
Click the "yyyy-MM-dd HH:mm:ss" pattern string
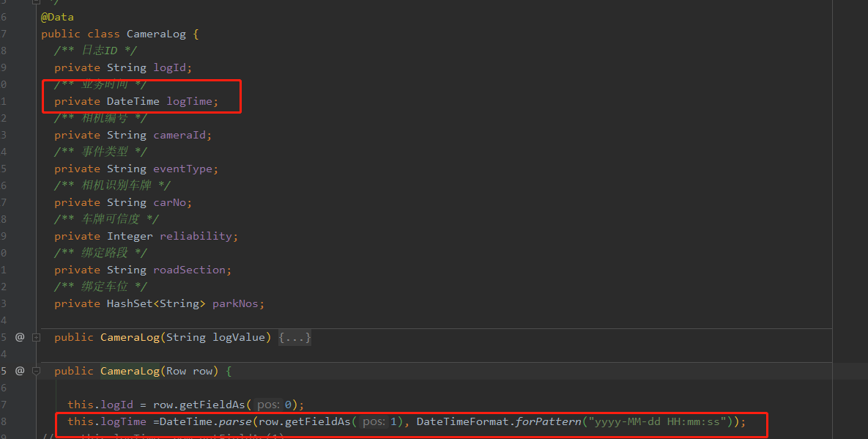[657, 422]
